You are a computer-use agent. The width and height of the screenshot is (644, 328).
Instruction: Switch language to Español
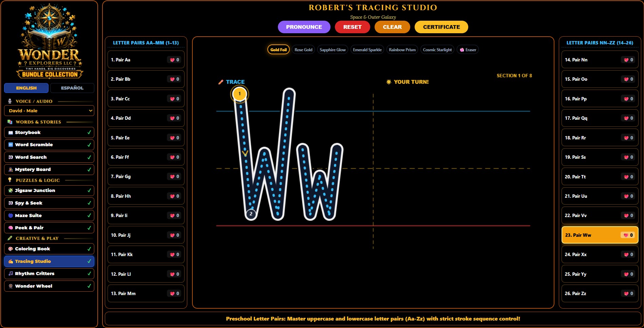tap(72, 88)
